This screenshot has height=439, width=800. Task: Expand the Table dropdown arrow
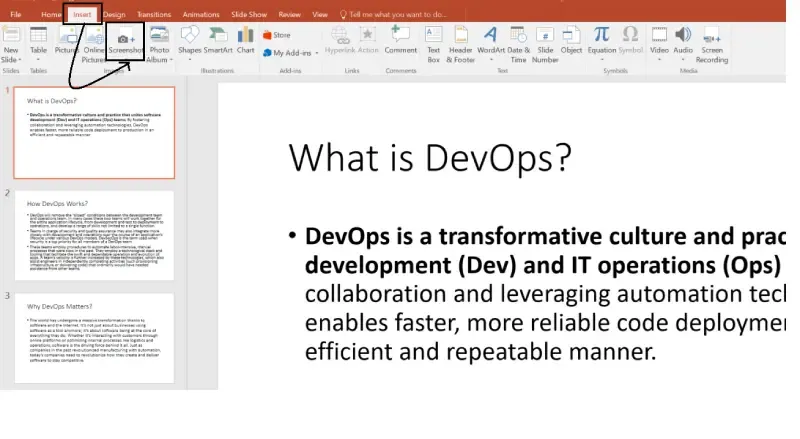coord(38,60)
